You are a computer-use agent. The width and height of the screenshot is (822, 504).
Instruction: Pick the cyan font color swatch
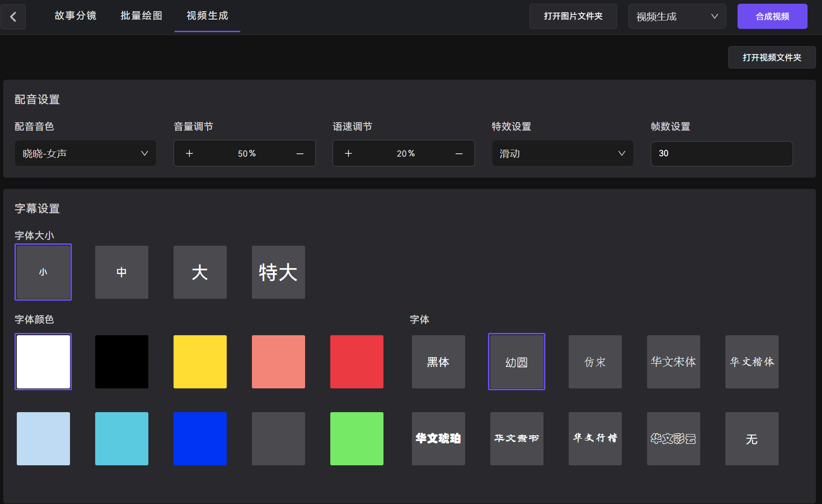tap(122, 439)
